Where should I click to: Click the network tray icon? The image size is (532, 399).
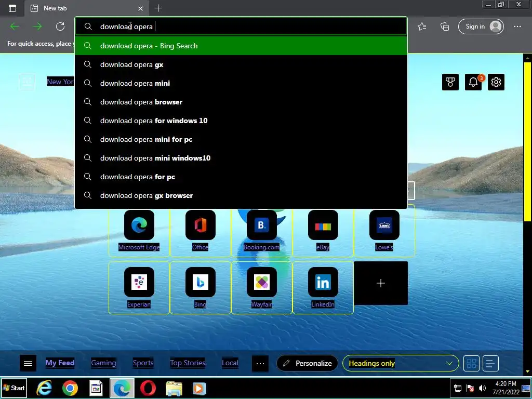pyautogui.click(x=458, y=388)
